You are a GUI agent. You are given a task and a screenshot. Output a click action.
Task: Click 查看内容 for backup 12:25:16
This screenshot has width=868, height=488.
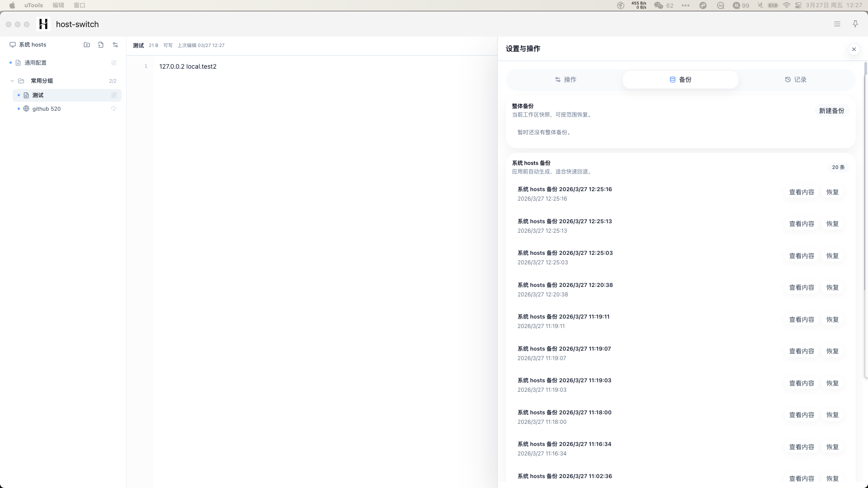tap(801, 192)
